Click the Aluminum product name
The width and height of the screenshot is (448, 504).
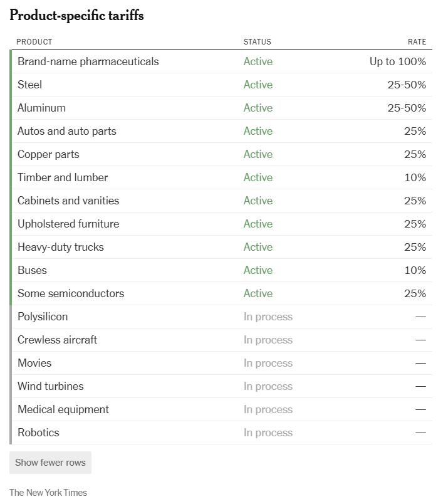tap(41, 108)
